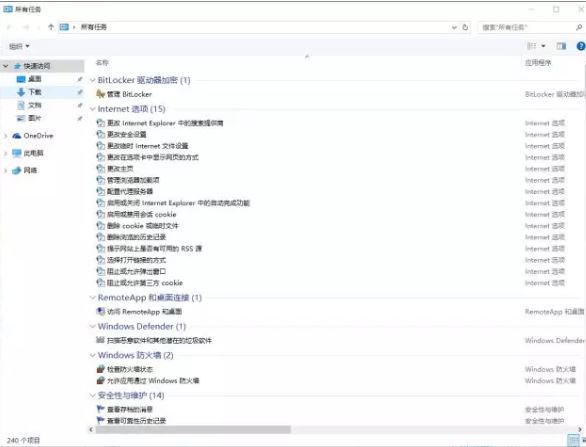Click the icon beside 阻止或允许弹出窗口

point(101,271)
